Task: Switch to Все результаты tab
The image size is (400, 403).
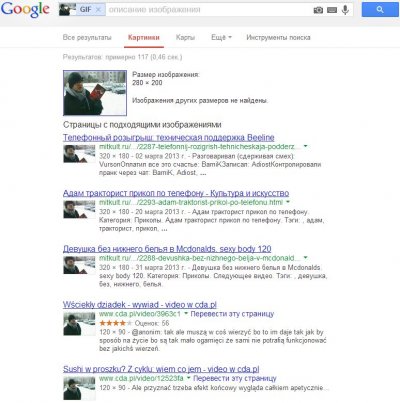Action: (87, 37)
